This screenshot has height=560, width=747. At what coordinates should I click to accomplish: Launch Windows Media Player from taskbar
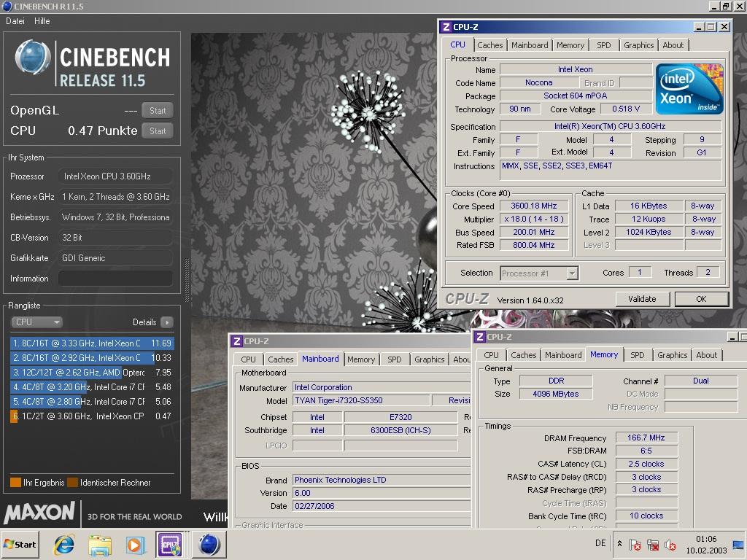click(135, 545)
